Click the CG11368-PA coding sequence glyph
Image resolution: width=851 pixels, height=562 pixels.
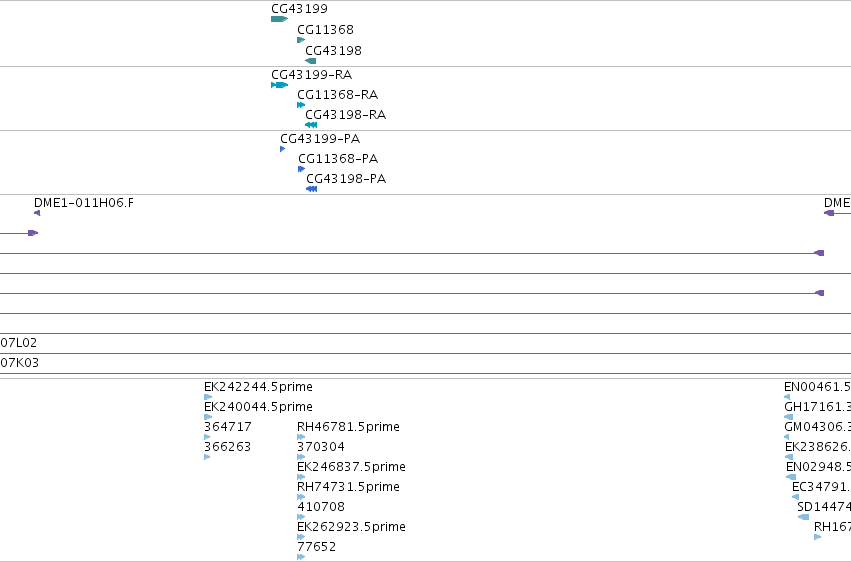[302, 169]
